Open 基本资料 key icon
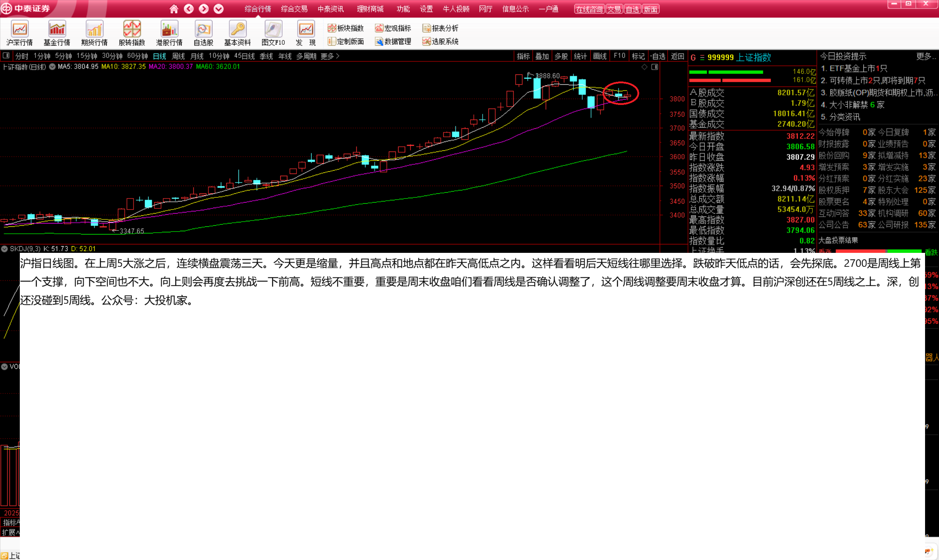Screen dimensions: 939x560 pos(237,33)
